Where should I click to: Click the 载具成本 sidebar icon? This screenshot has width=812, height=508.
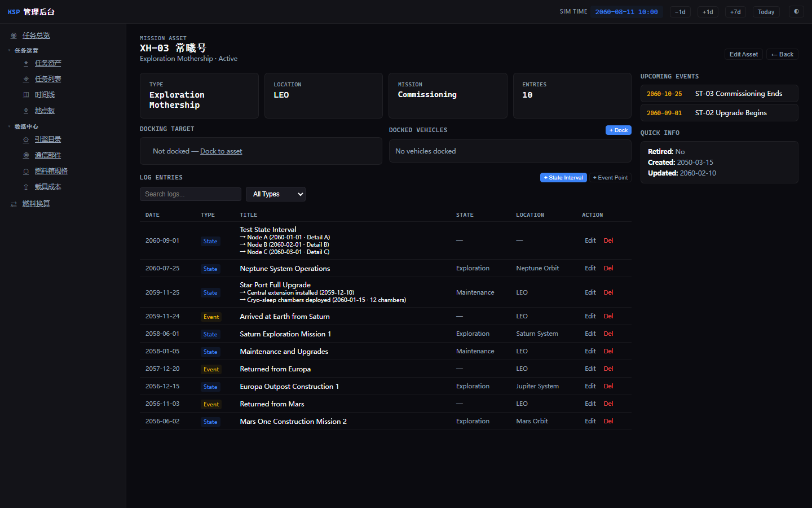[x=26, y=187]
